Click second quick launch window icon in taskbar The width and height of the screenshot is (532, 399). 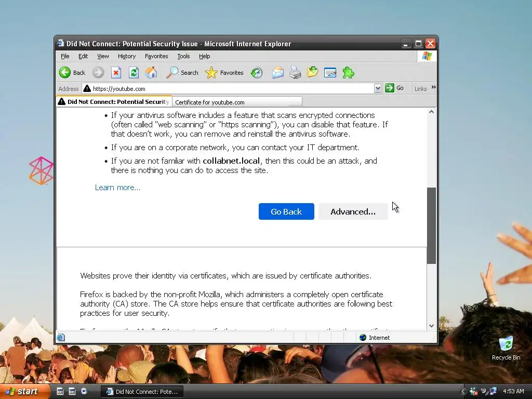pos(72,391)
